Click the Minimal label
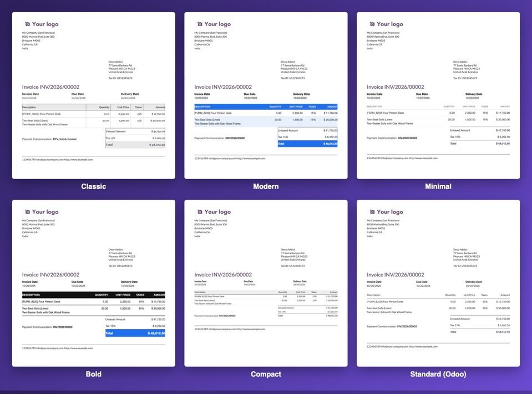 (x=438, y=186)
